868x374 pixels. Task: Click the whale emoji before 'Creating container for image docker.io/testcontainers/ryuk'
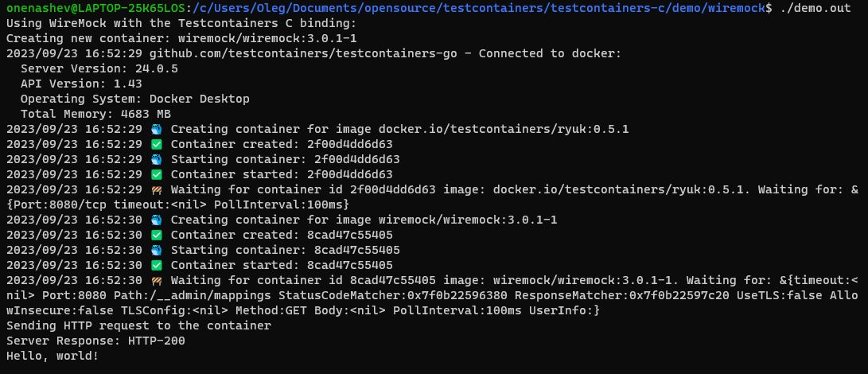tap(157, 130)
